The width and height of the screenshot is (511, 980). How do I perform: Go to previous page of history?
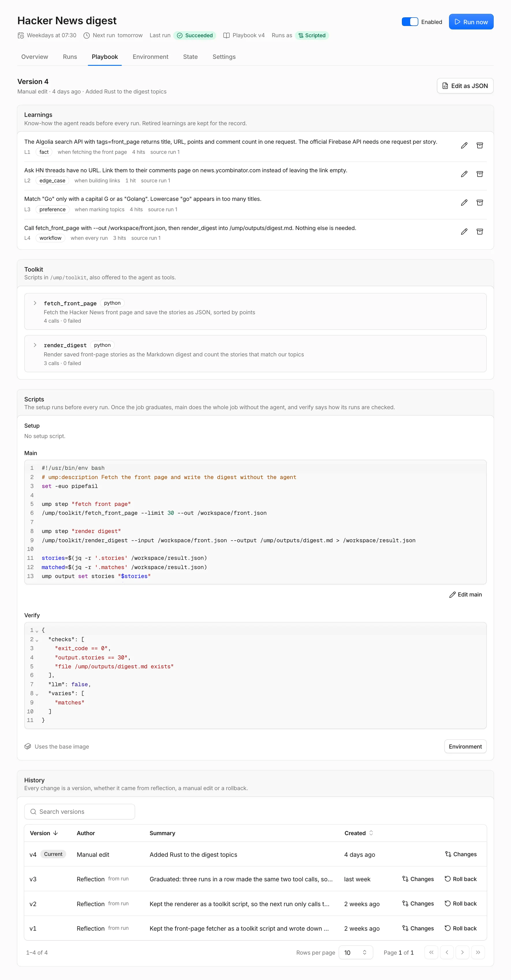click(447, 952)
